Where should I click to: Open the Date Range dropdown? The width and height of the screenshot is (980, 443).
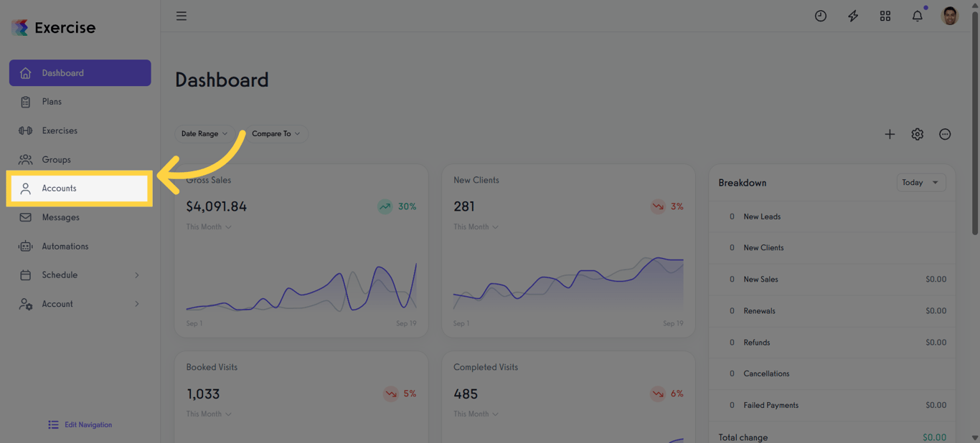click(204, 133)
